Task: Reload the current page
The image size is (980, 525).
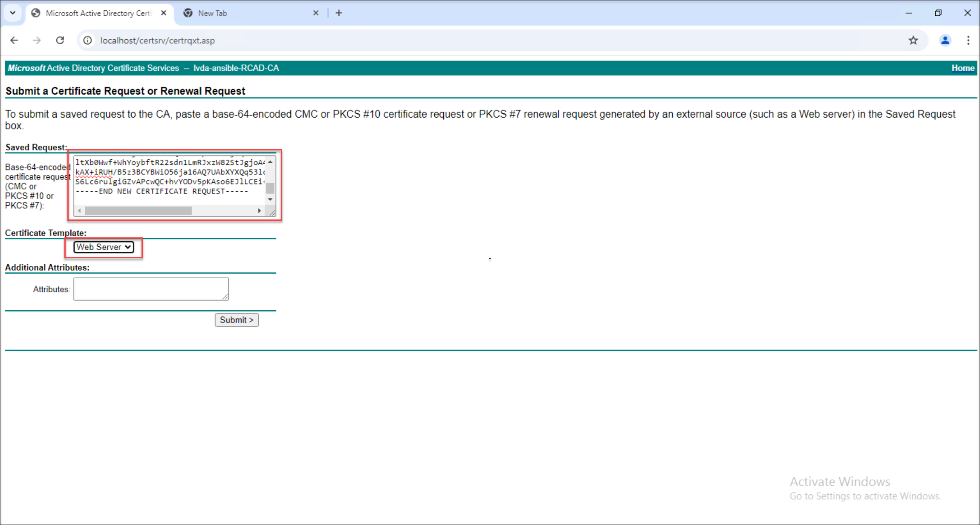Action: pyautogui.click(x=60, y=40)
